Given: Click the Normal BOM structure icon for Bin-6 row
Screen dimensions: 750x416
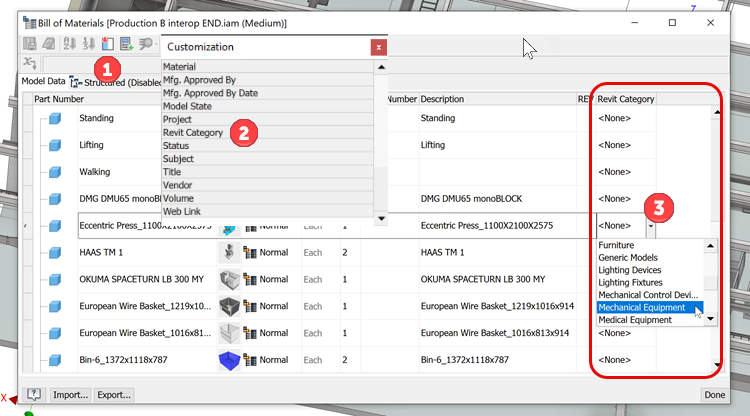Looking at the screenshot, I should (x=250, y=360).
